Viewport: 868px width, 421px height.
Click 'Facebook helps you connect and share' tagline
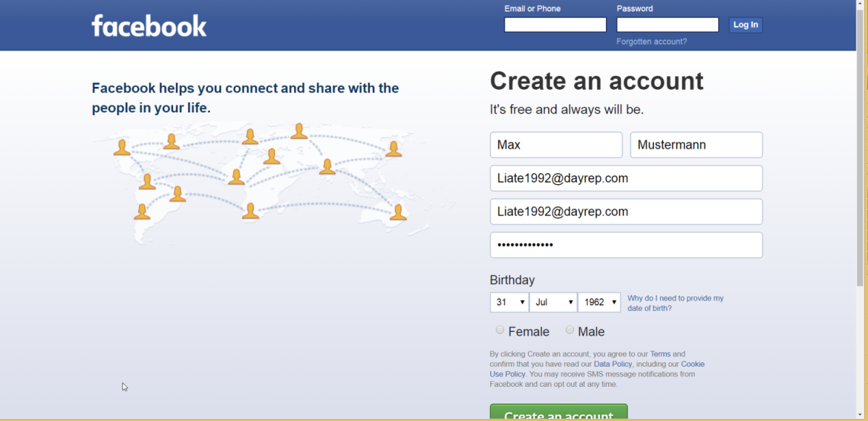[245, 98]
